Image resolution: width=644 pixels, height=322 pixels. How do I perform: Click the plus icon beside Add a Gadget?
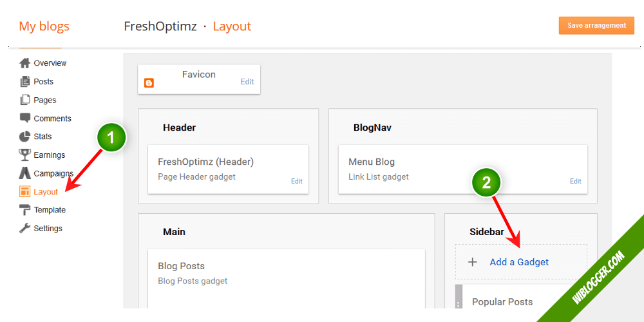click(473, 262)
